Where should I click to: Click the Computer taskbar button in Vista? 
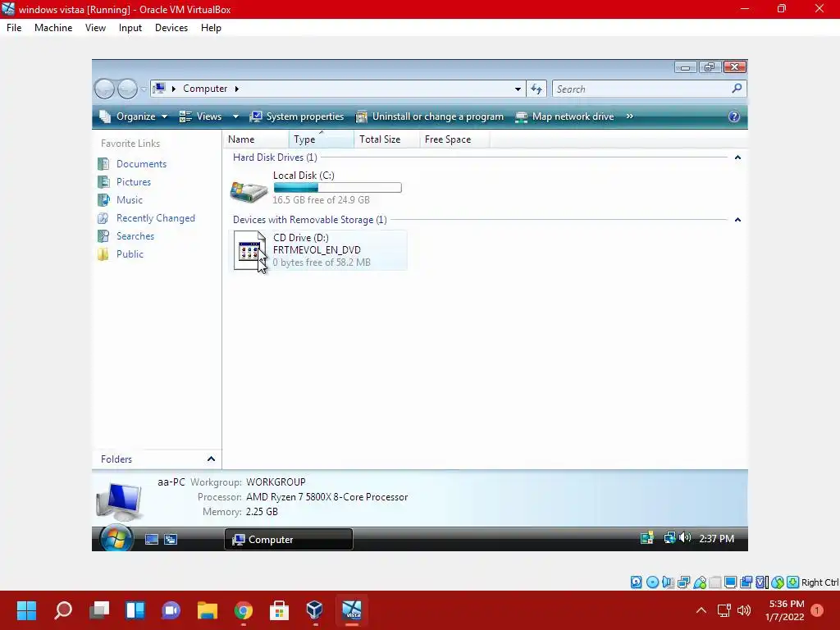click(x=289, y=540)
